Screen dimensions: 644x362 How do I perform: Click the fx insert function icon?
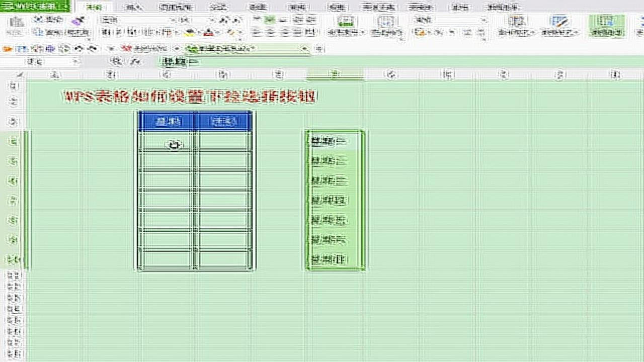click(x=135, y=62)
